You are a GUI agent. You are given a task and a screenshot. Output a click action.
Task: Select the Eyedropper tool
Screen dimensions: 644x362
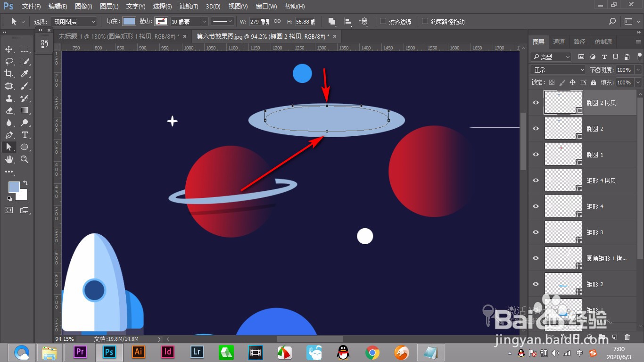tap(25, 74)
